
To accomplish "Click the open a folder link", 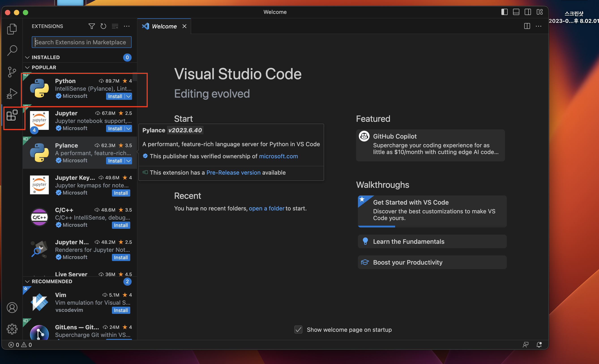I will (x=266, y=208).
